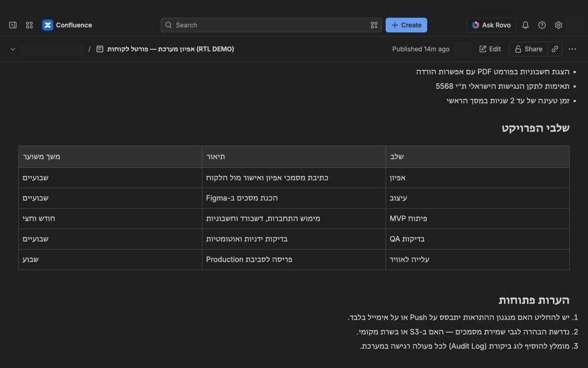Image resolution: width=588 pixels, height=368 pixels.
Task: Click the Confluence logo
Action: [67, 25]
